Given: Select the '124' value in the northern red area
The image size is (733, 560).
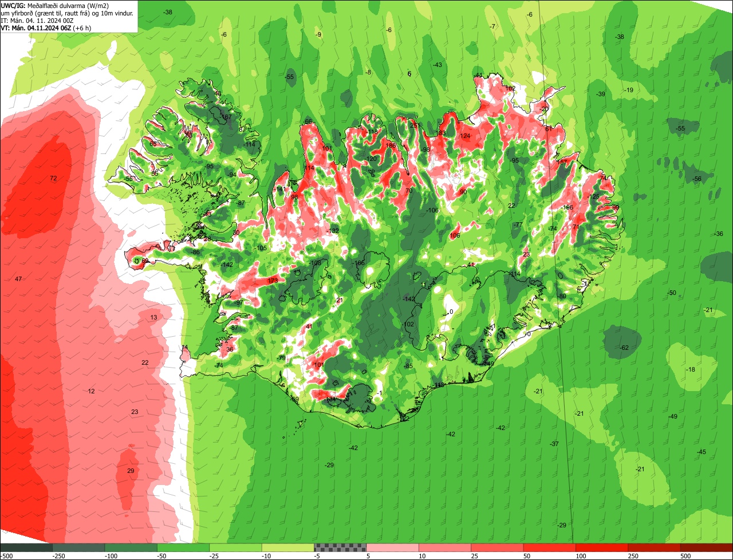Looking at the screenshot, I should tap(465, 136).
